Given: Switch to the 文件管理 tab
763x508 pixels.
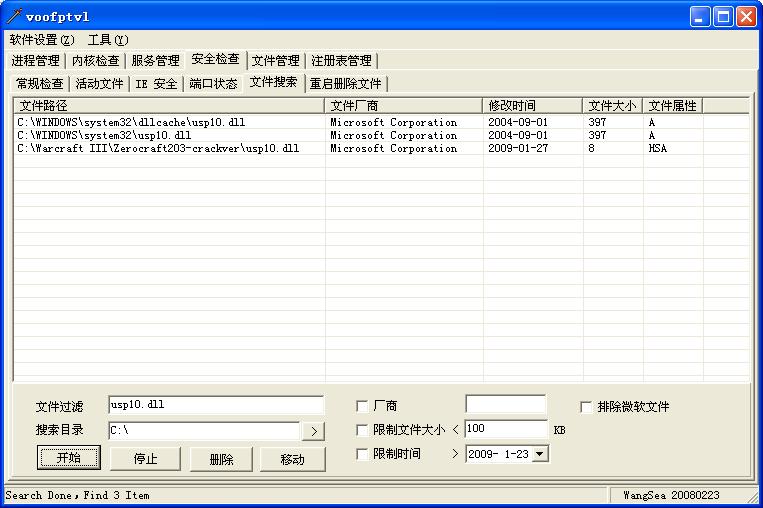Looking at the screenshot, I should pos(275,61).
